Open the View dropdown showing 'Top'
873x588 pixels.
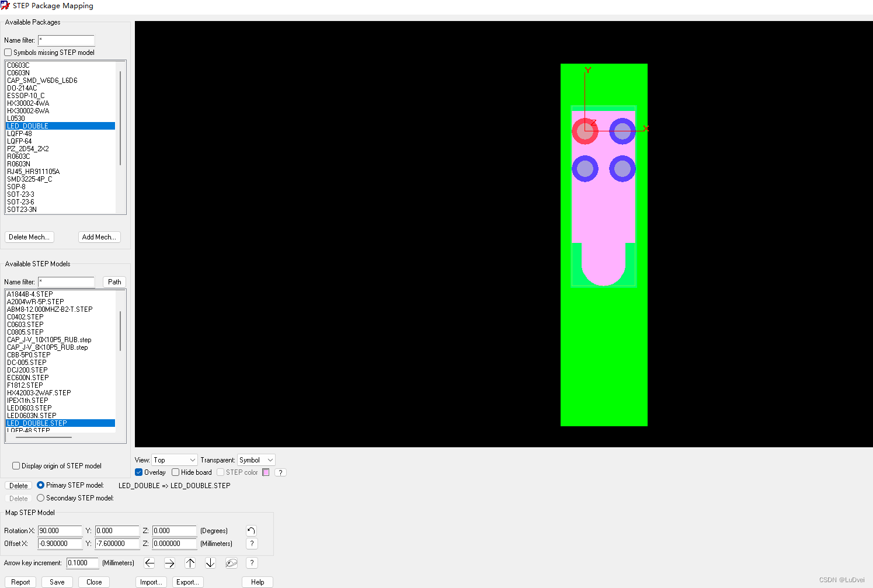pos(174,460)
